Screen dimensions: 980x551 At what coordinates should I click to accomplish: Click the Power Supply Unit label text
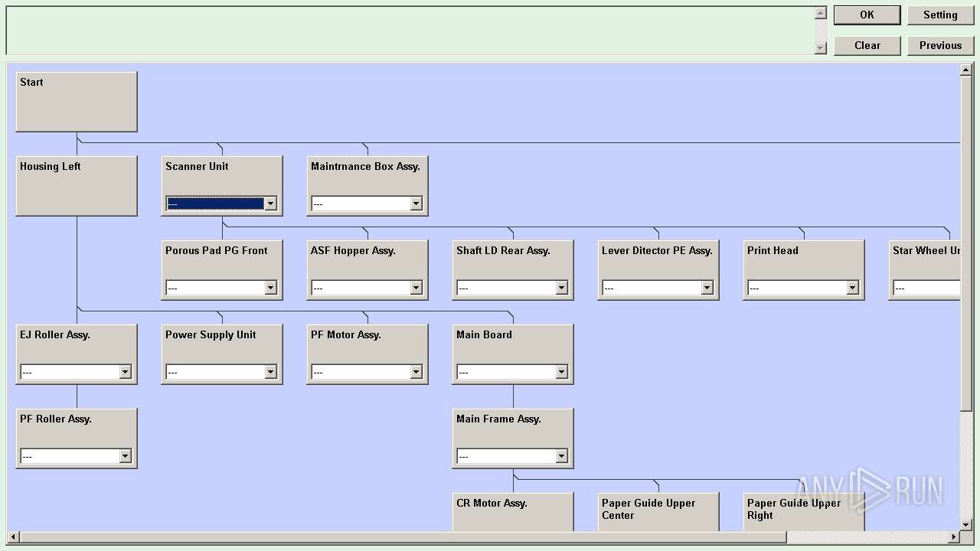(x=211, y=334)
